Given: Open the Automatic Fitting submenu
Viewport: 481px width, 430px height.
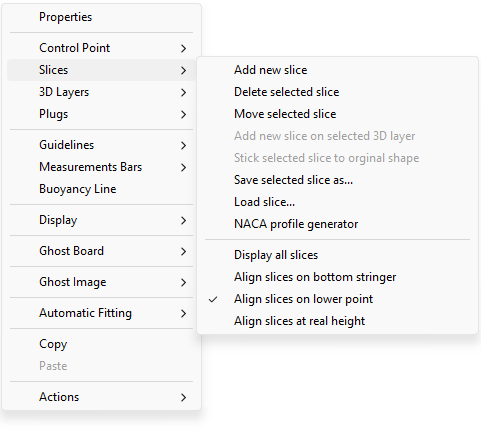Looking at the screenshot, I should 101,313.
